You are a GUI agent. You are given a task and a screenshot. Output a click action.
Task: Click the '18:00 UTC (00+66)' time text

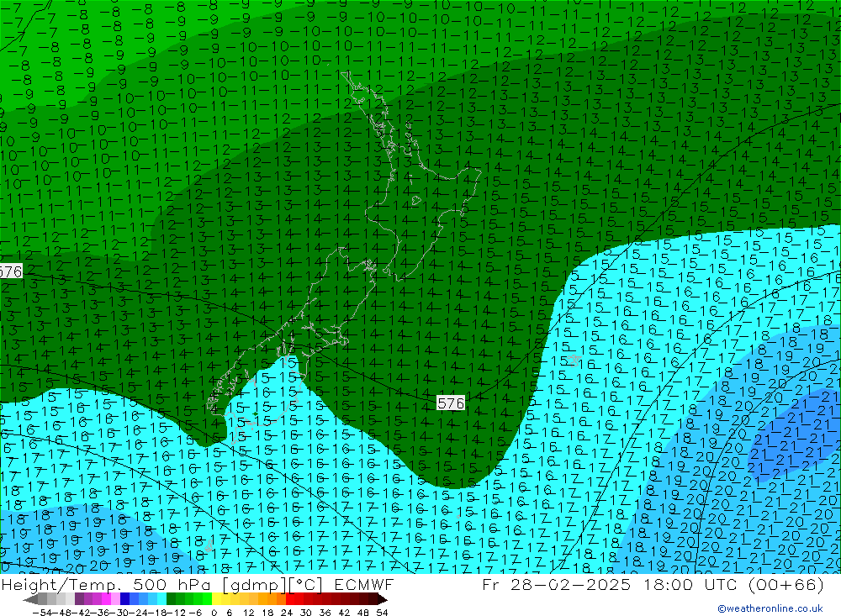734,584
